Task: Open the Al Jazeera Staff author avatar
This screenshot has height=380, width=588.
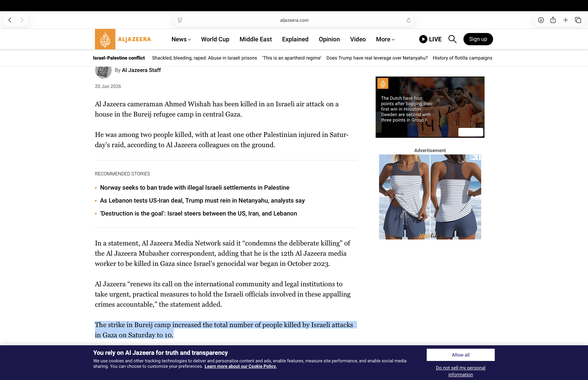Action: tap(103, 71)
